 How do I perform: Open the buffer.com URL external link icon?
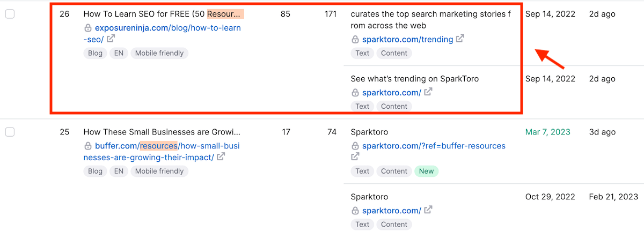[221, 157]
